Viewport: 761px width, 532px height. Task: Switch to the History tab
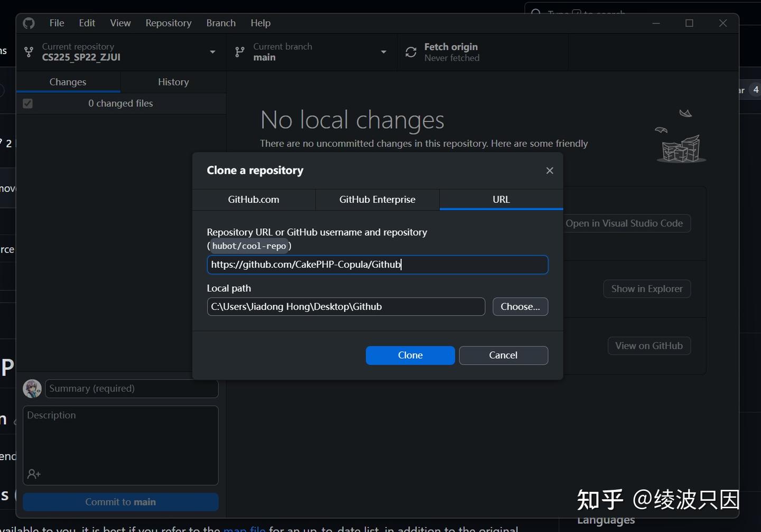pos(173,82)
